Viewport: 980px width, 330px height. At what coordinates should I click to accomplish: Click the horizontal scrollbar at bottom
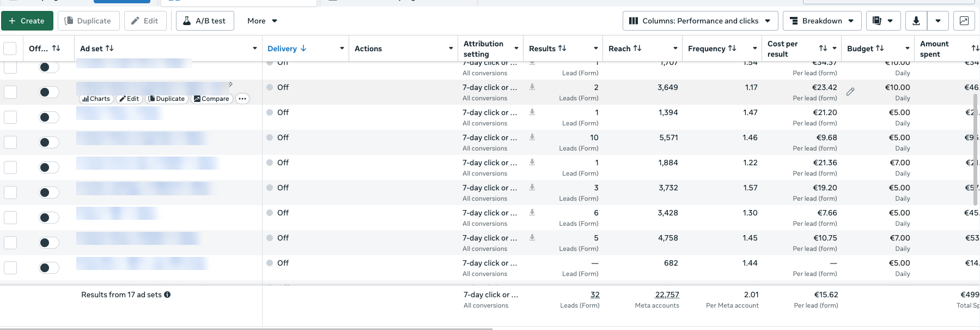point(246,328)
